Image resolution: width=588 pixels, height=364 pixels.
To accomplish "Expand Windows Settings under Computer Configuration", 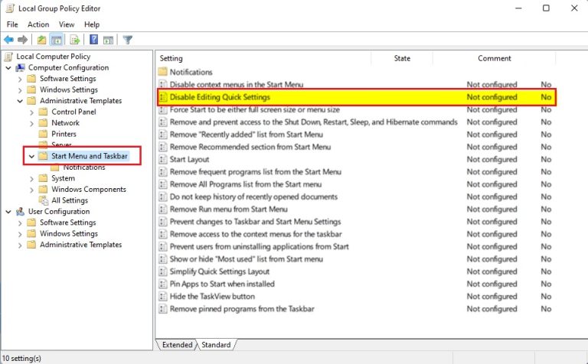I will point(20,90).
